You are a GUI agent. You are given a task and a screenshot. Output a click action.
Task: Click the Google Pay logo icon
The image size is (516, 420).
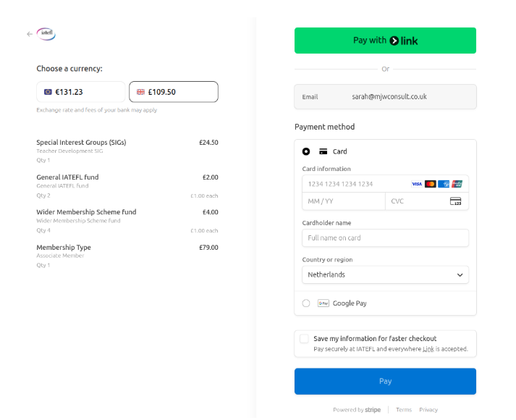[323, 303]
